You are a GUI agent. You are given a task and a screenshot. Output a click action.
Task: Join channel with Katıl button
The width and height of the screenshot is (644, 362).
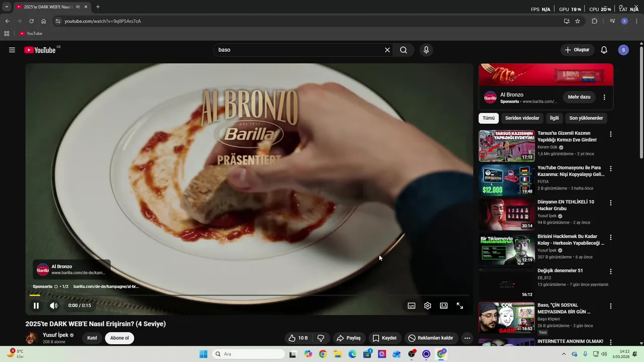(x=92, y=338)
